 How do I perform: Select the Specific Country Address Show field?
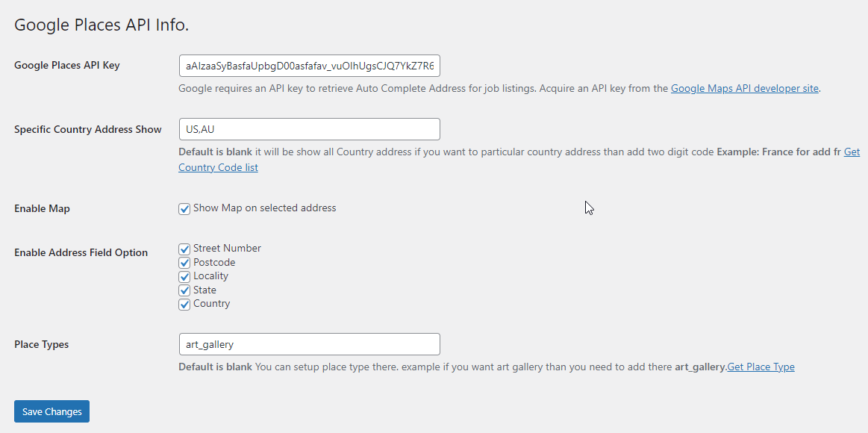click(309, 128)
